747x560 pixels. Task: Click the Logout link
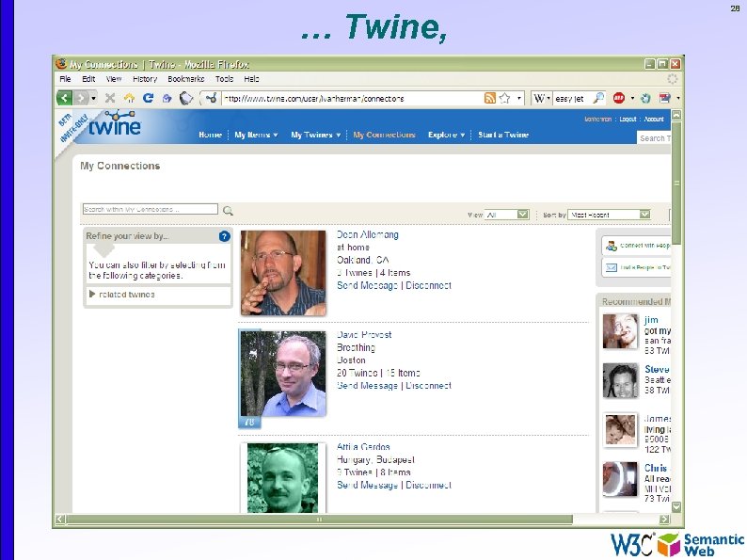628,120
